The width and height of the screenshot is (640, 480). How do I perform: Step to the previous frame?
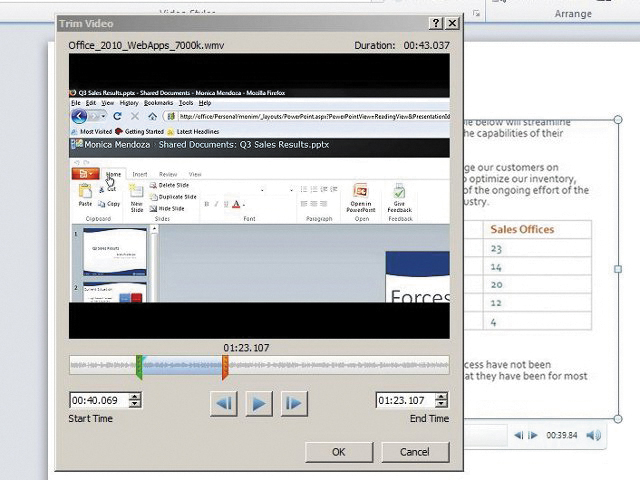(x=224, y=404)
